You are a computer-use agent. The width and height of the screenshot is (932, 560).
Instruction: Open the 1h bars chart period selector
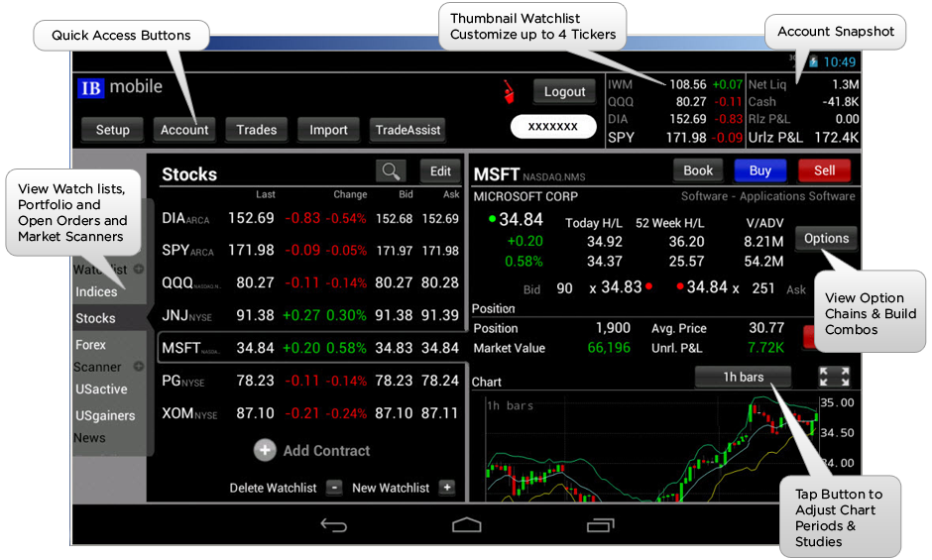(743, 377)
